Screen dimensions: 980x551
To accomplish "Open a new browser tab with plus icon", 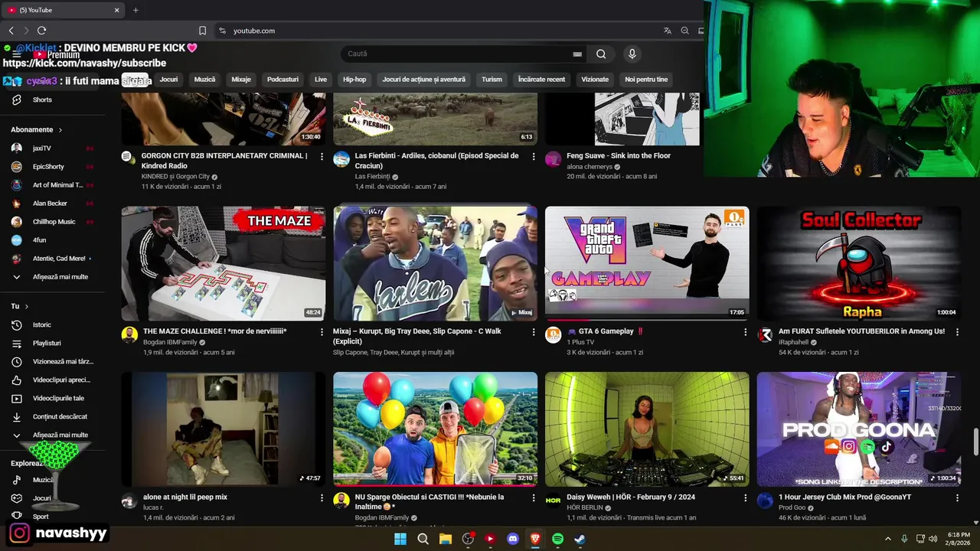I will (x=136, y=10).
